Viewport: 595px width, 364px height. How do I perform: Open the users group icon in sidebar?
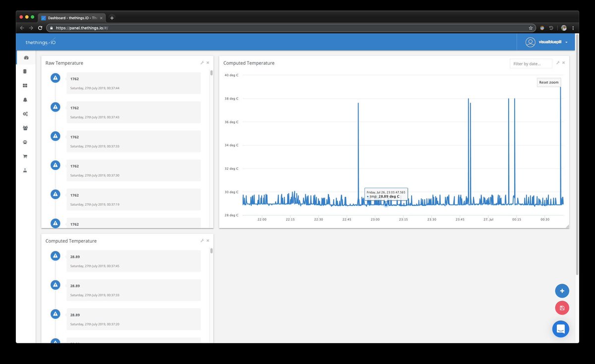[25, 128]
